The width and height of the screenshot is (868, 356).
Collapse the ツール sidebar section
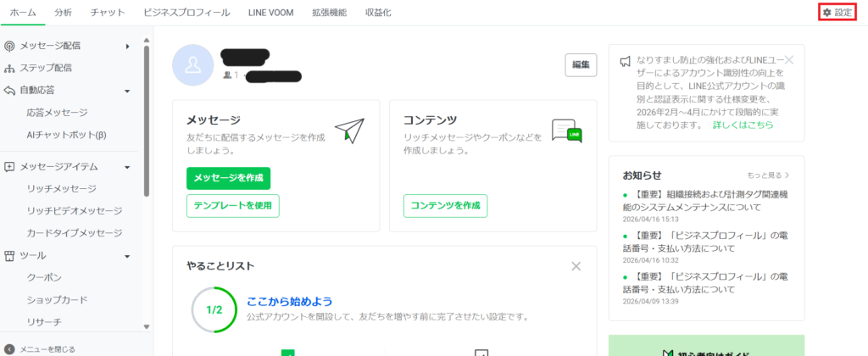click(x=127, y=256)
